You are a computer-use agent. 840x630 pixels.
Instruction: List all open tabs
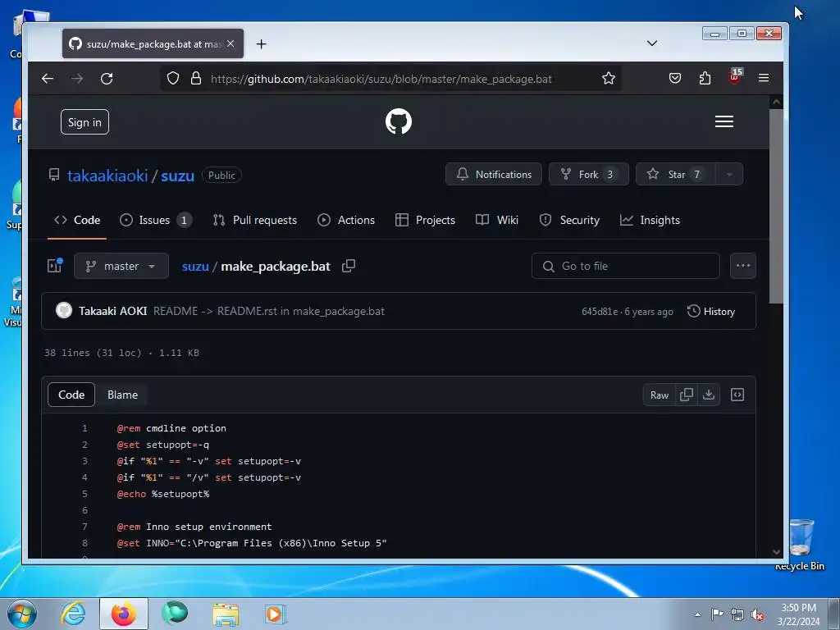click(x=652, y=43)
